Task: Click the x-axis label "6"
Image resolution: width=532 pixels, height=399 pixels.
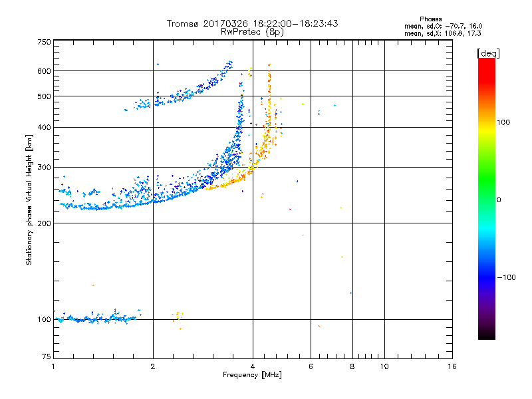Action: click(311, 366)
